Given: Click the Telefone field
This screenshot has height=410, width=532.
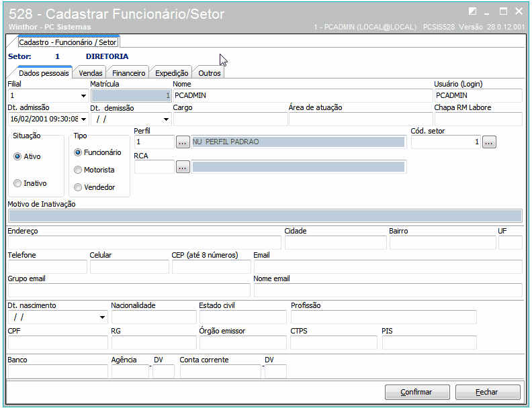Looking at the screenshot, I should [48, 267].
